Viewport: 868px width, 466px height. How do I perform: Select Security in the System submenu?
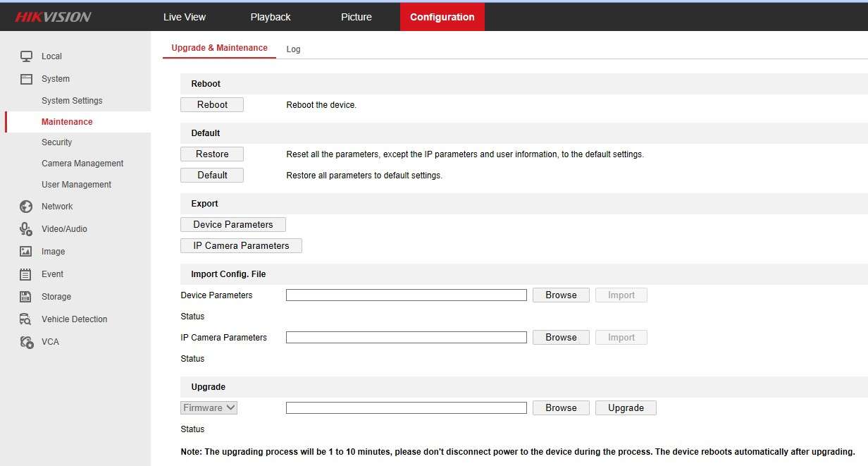[56, 142]
